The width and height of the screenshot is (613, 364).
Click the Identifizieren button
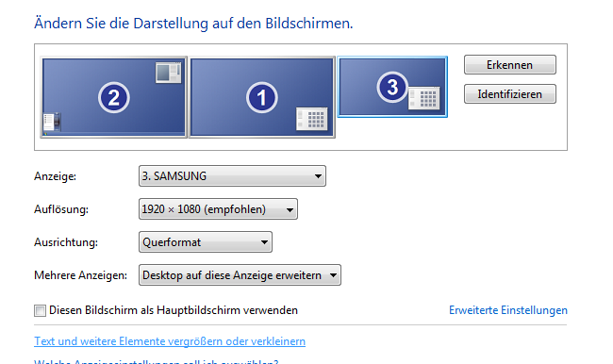pos(510,94)
